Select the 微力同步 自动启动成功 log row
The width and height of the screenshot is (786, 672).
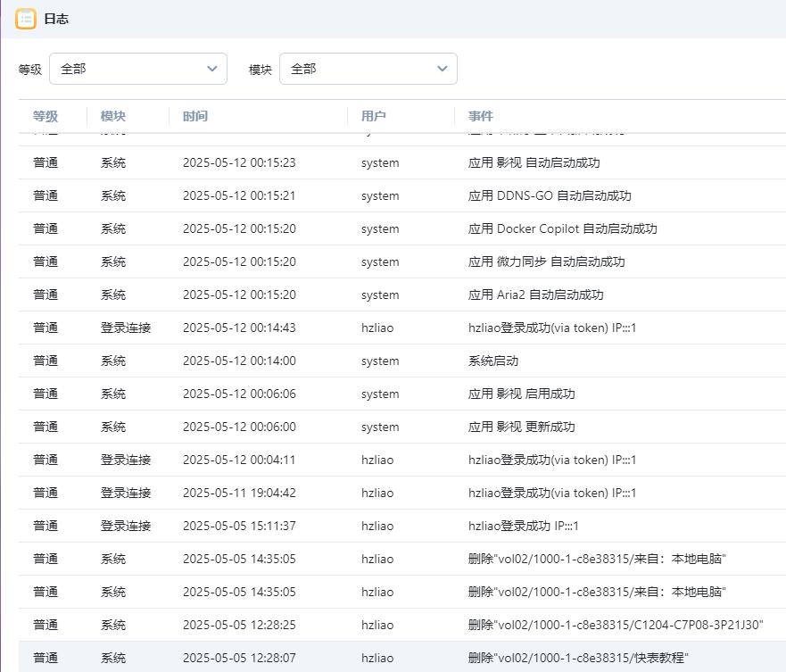coord(546,262)
